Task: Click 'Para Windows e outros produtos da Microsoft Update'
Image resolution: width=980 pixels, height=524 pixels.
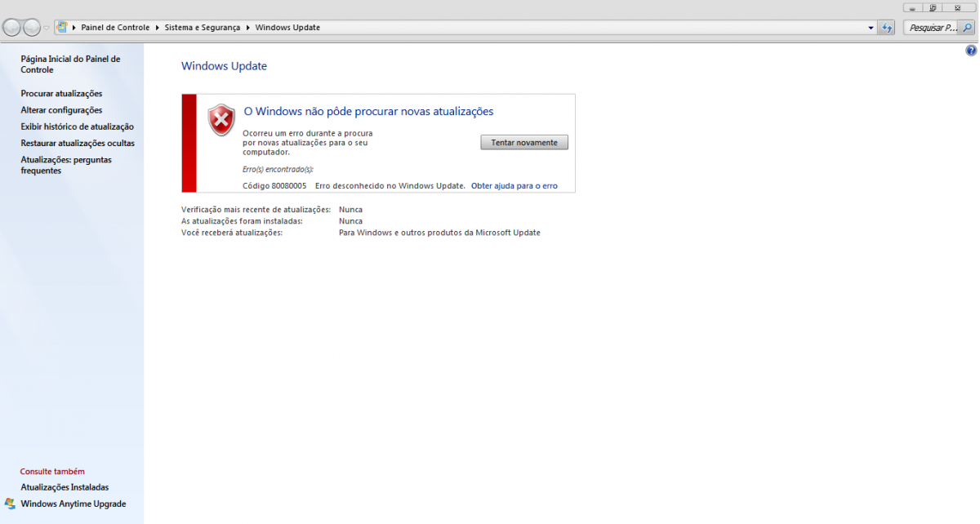Action: [x=439, y=233]
